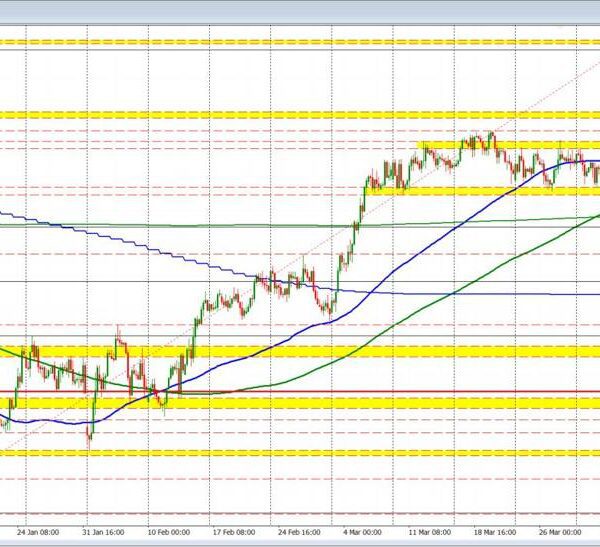Click the highest candle peak near 18 Mar
Screen dimensions: 600x547
click(x=491, y=133)
